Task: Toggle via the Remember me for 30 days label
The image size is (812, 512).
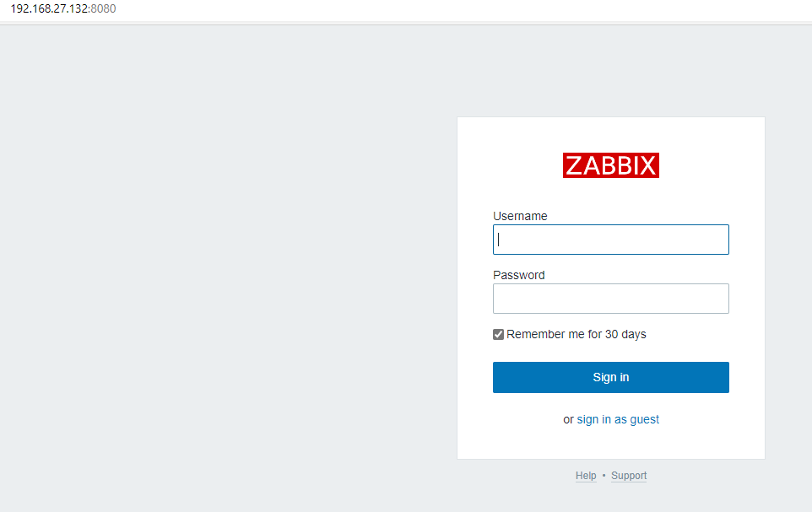Action: tap(577, 335)
